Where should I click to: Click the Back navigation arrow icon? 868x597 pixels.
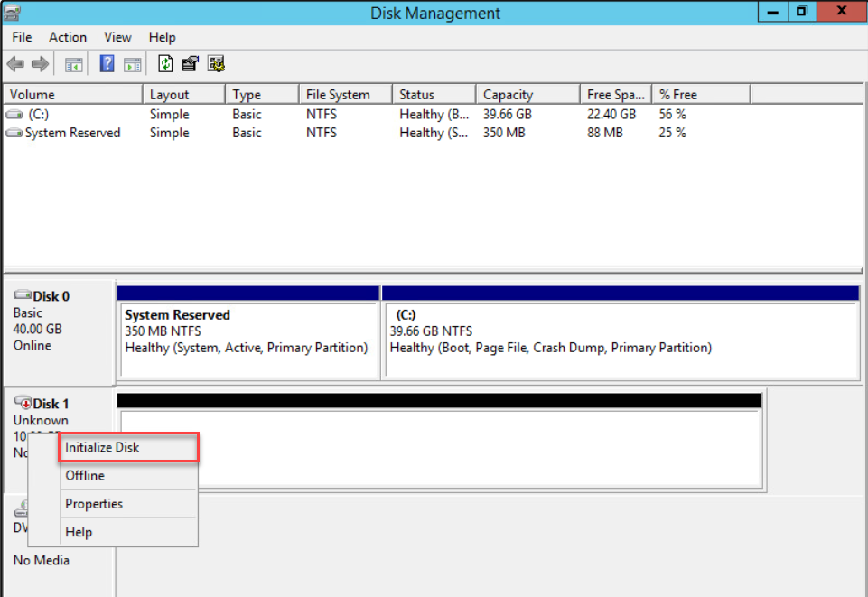(x=14, y=63)
